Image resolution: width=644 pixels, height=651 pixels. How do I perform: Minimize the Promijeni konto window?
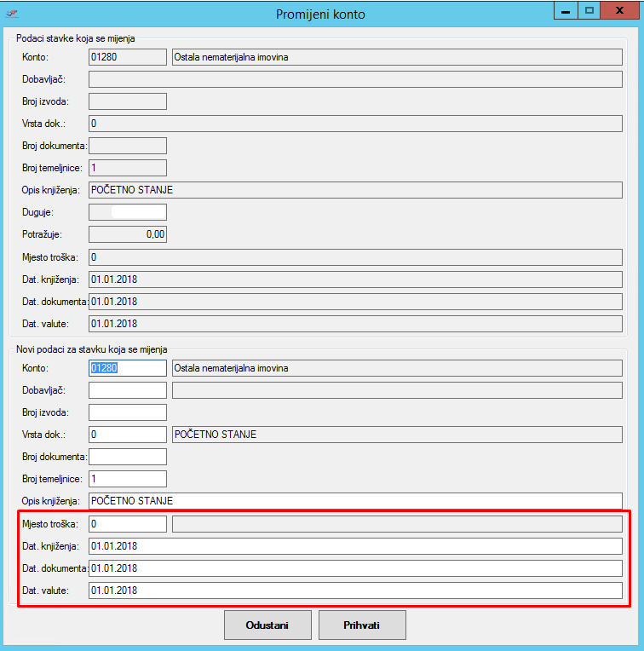tap(565, 11)
